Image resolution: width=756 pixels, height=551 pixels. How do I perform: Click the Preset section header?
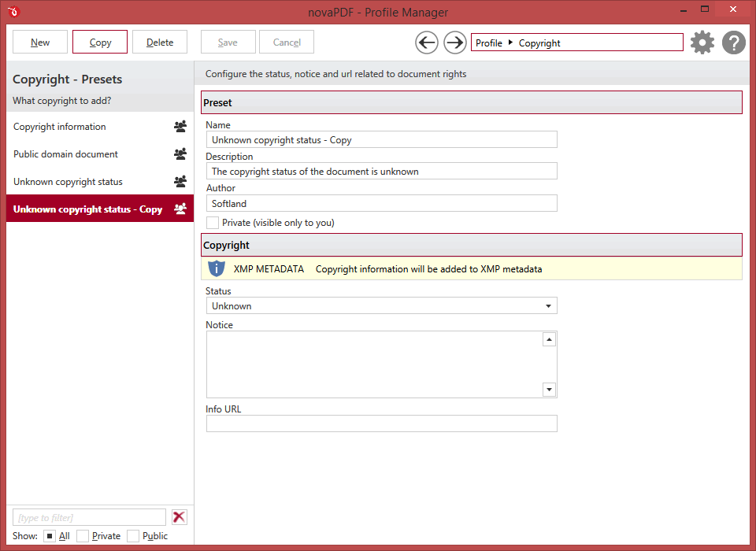[x=472, y=102]
